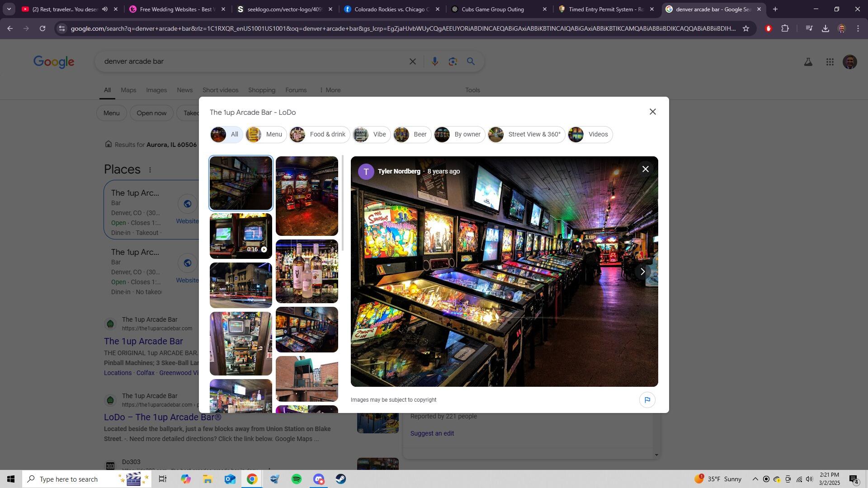Screen dimensions: 868x488
Task: Switch to Shopping search tab
Action: point(261,90)
